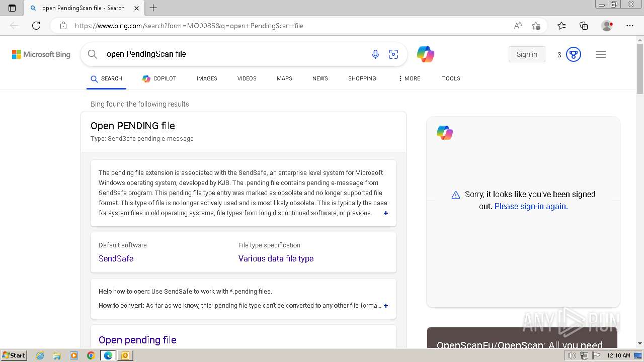Switch to the SHOPPING tab
The width and height of the screenshot is (644, 362).
(x=362, y=78)
